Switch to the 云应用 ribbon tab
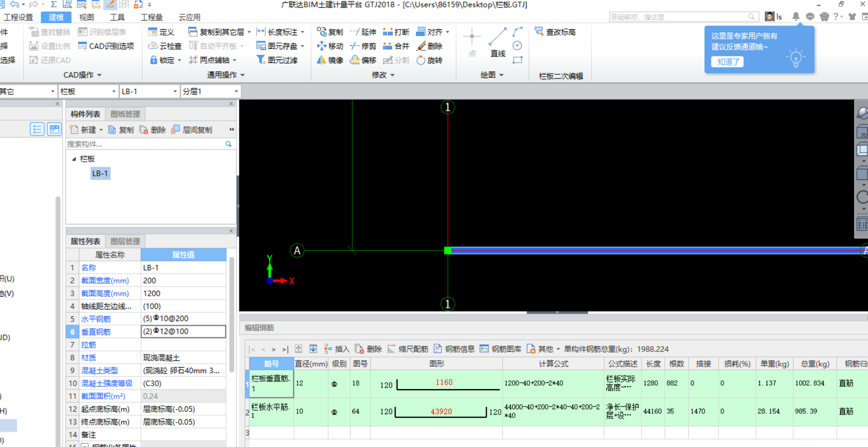Viewport: 868px width, 447px height. point(189,17)
